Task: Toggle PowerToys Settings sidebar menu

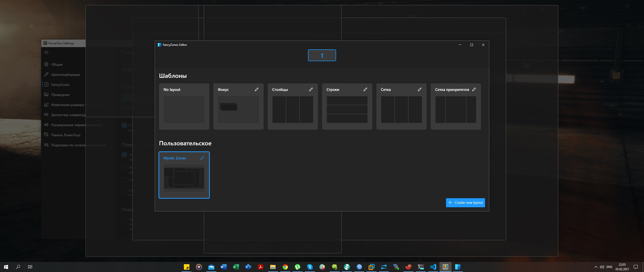Action: point(46,52)
